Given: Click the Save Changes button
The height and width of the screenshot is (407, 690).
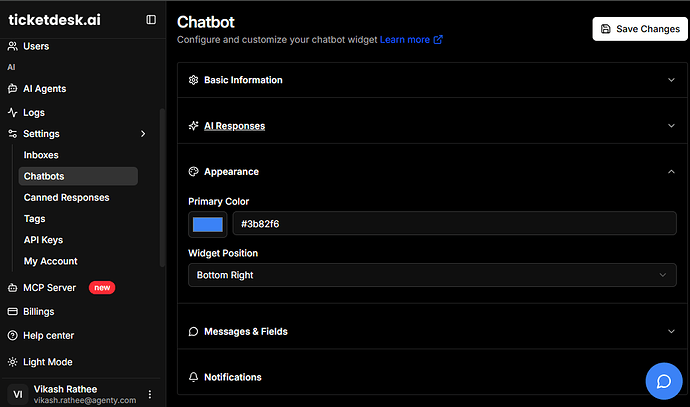Looking at the screenshot, I should coord(640,29).
